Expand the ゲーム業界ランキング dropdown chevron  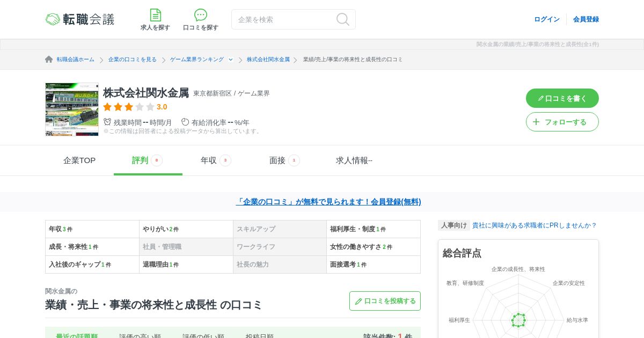tap(231, 60)
